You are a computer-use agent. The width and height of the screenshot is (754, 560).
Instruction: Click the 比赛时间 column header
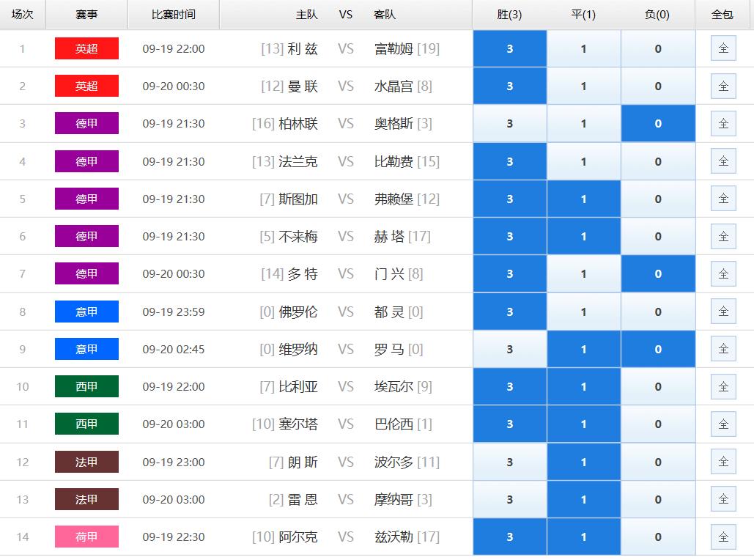pos(174,15)
